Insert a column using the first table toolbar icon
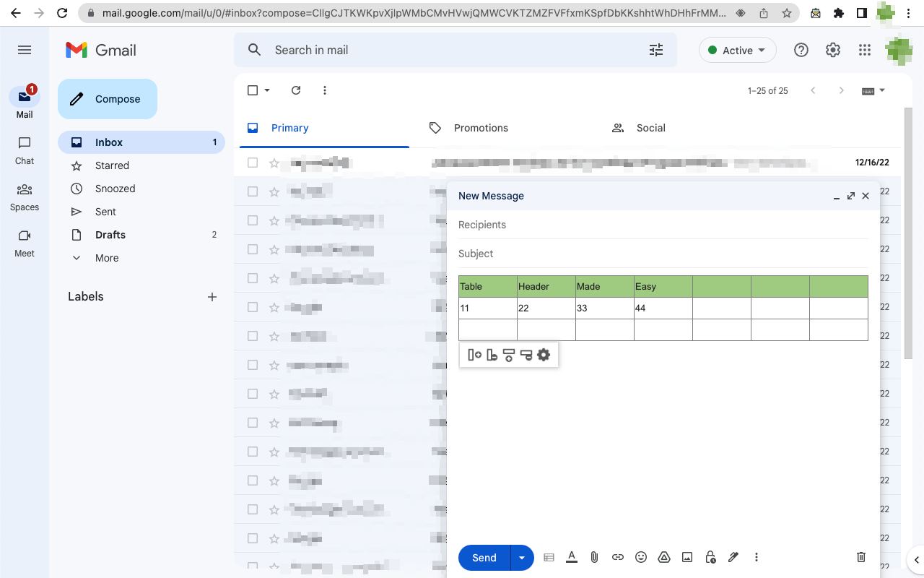The width and height of the screenshot is (924, 578). click(474, 355)
